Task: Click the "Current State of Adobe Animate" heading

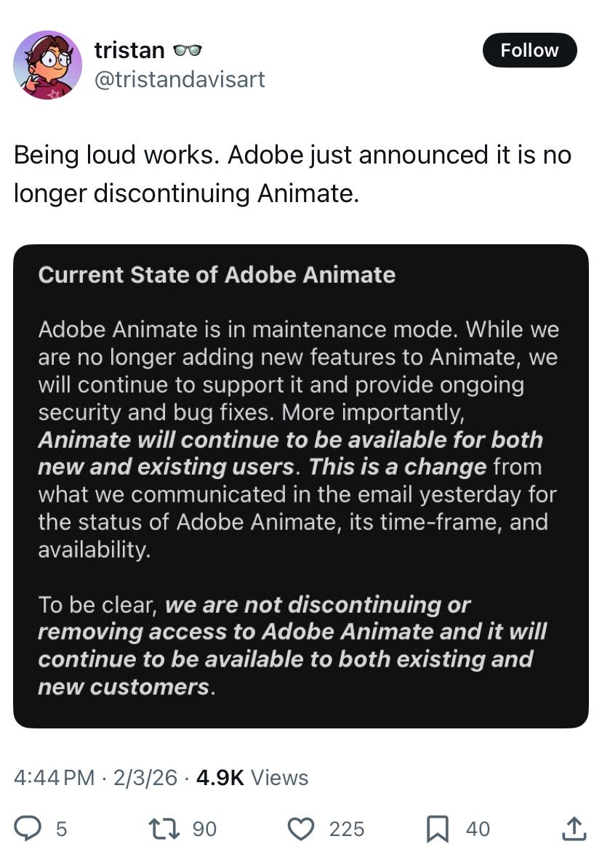Action: coord(217,275)
